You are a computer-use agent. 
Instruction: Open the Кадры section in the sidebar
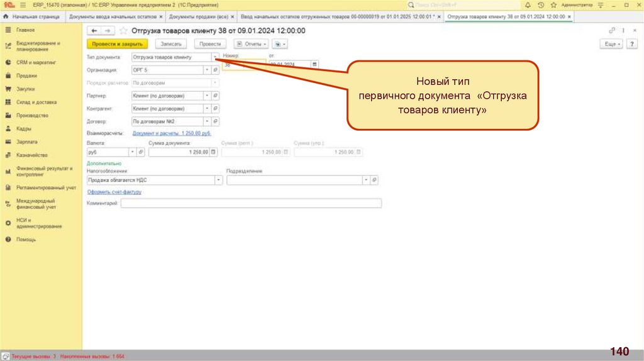[x=23, y=128]
